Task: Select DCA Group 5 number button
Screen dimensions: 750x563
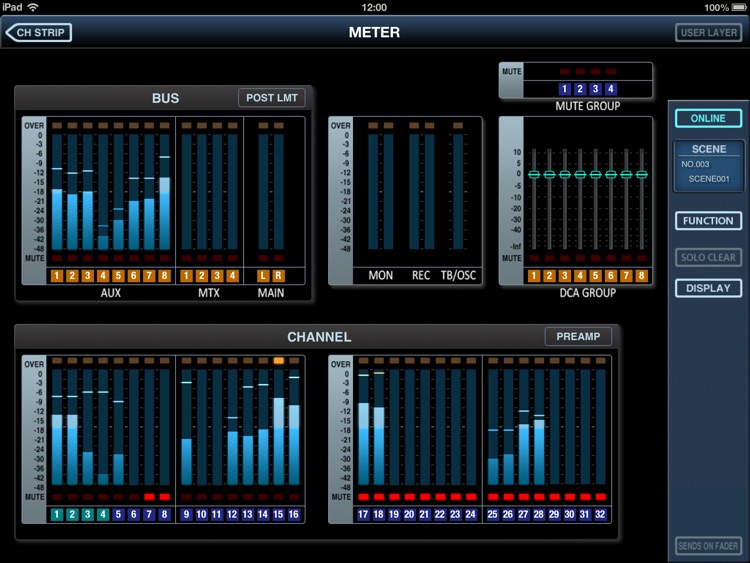Action: coord(595,276)
